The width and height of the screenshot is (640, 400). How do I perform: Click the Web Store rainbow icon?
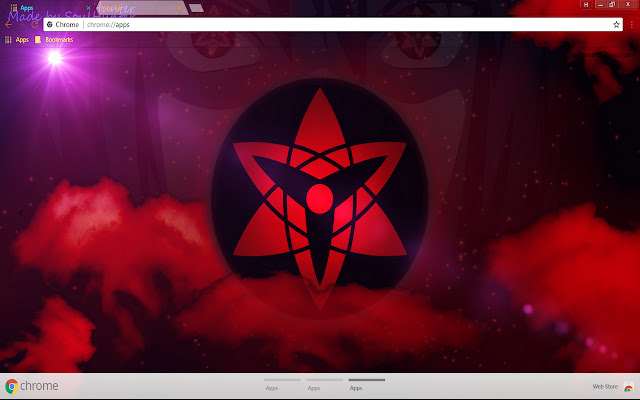[x=628, y=387]
